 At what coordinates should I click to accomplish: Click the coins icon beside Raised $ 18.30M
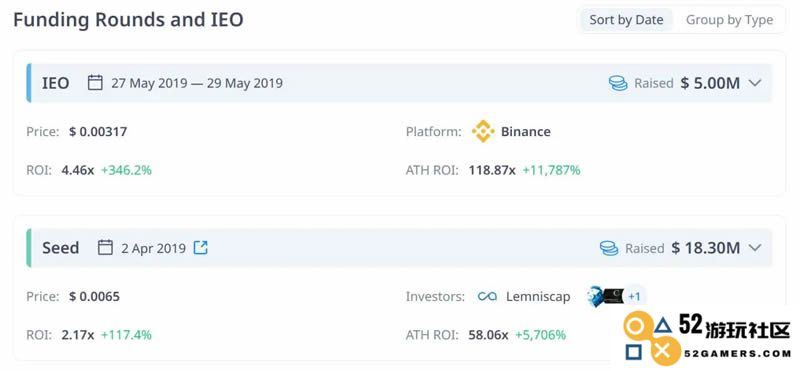click(609, 248)
